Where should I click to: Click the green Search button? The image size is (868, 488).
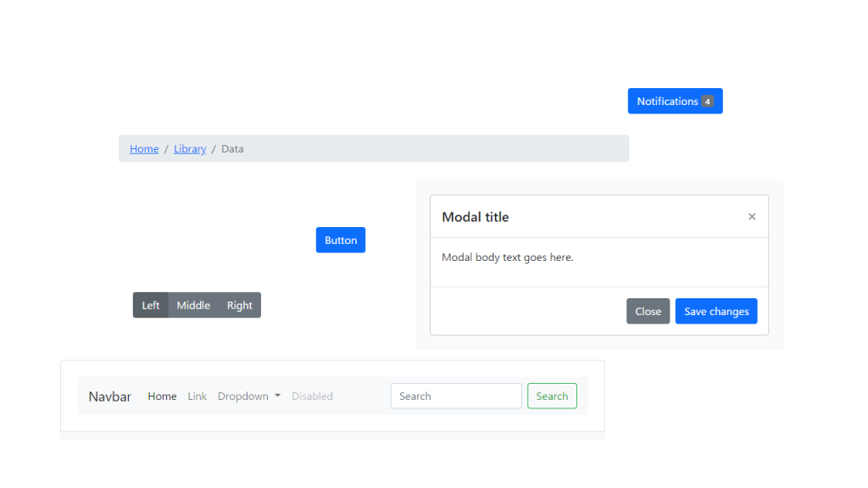(x=552, y=396)
